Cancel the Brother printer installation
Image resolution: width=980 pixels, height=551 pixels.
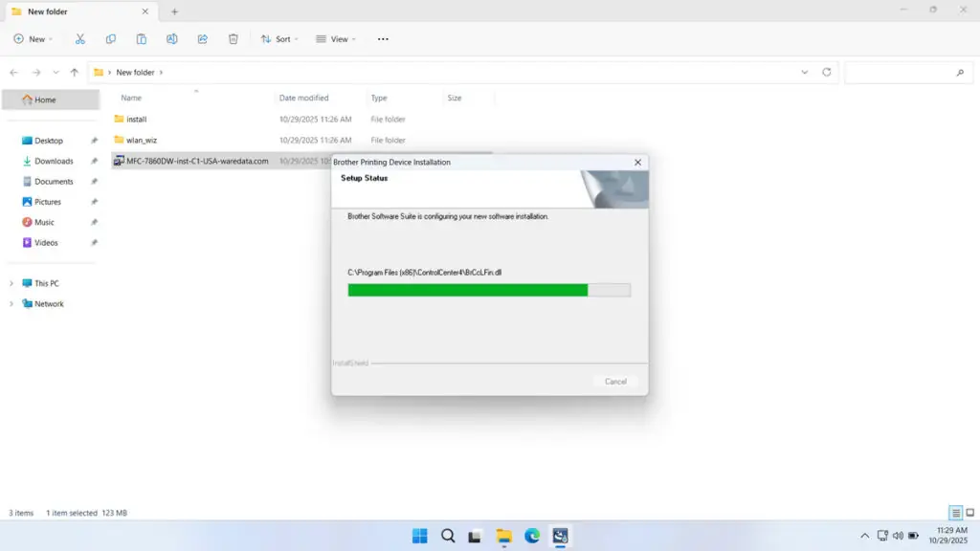[x=614, y=381]
